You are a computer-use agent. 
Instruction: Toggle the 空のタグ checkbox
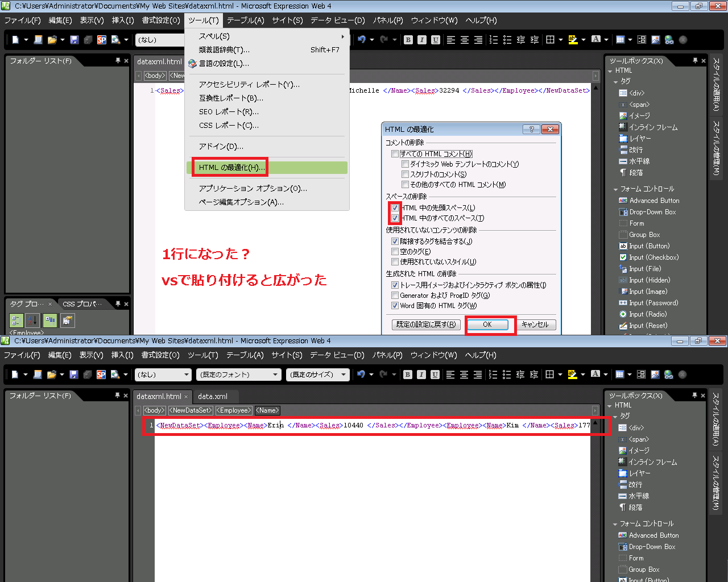coord(395,251)
